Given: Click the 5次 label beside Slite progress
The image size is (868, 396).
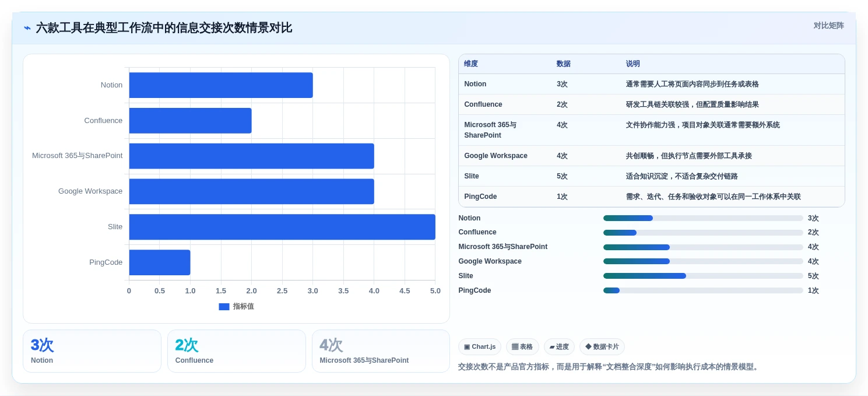Looking at the screenshot, I should [x=813, y=276].
